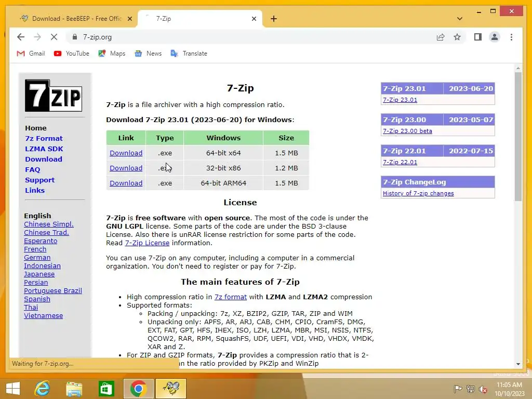The image size is (532, 399).
Task: Open the Download sidebar page link
Action: [44, 159]
